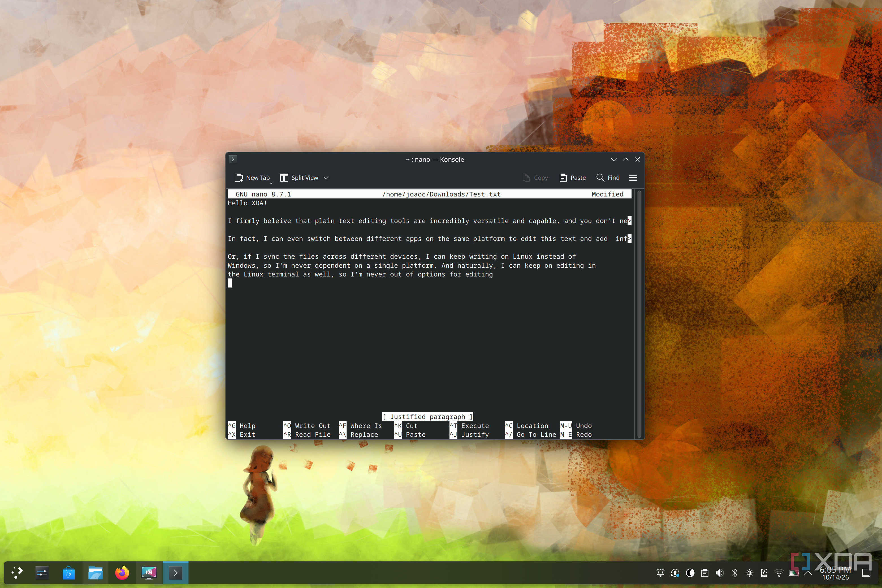Open volume control in system tray

[720, 573]
